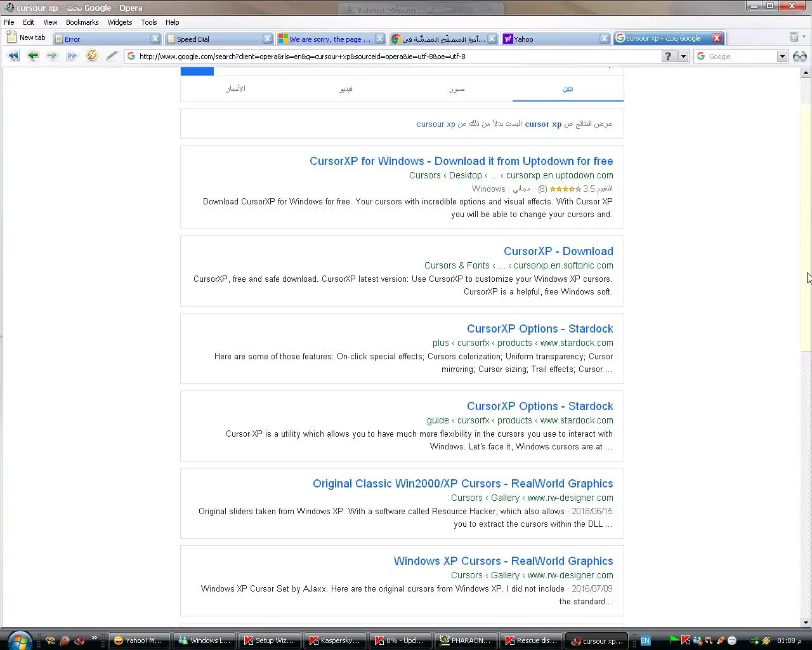Open the search engine selector dropdown
Viewport: 812px width, 650px height.
click(x=782, y=56)
